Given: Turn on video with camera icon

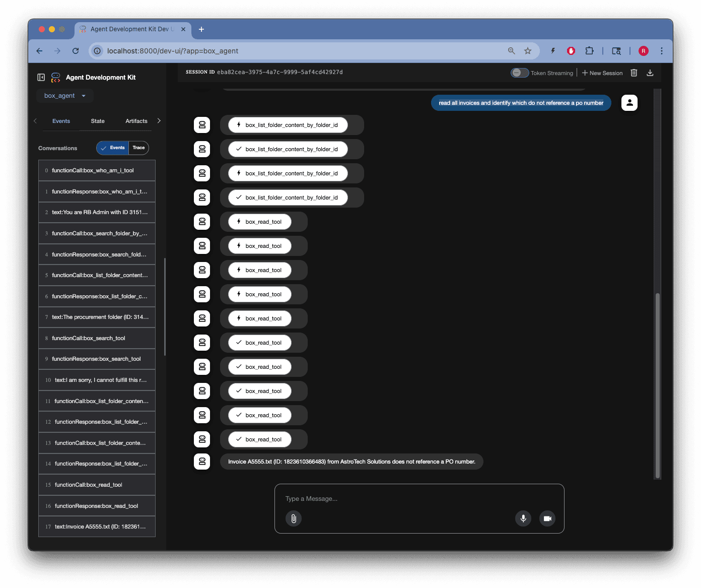Looking at the screenshot, I should click(x=547, y=518).
